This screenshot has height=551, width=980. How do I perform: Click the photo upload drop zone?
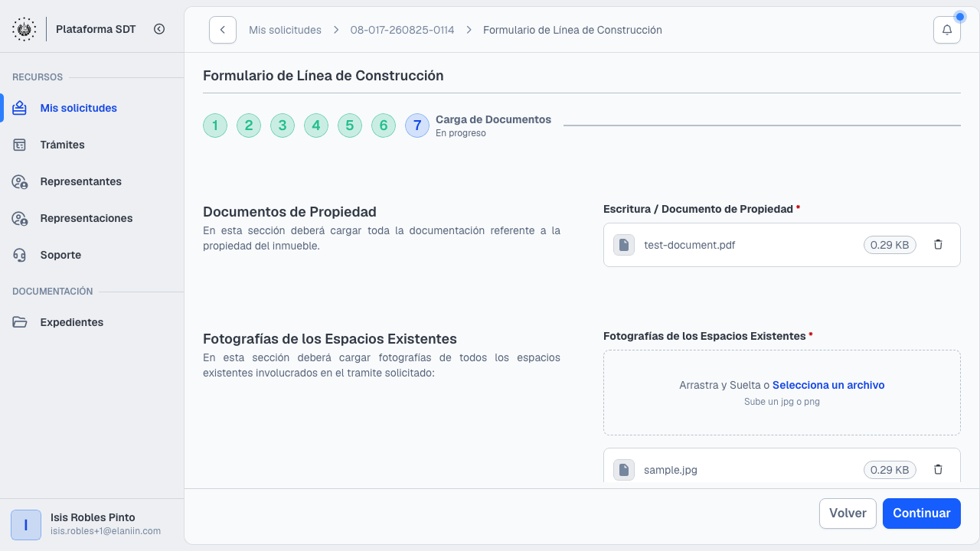782,393
